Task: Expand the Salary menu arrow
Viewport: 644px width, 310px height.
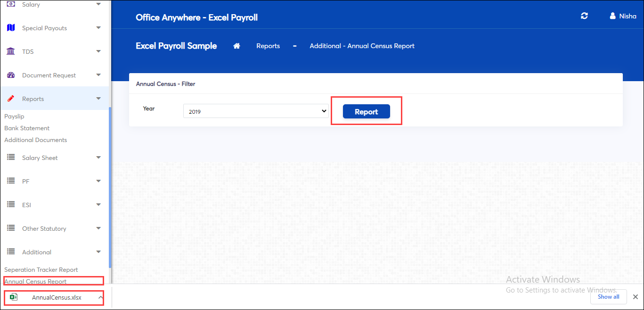Action: click(x=98, y=4)
